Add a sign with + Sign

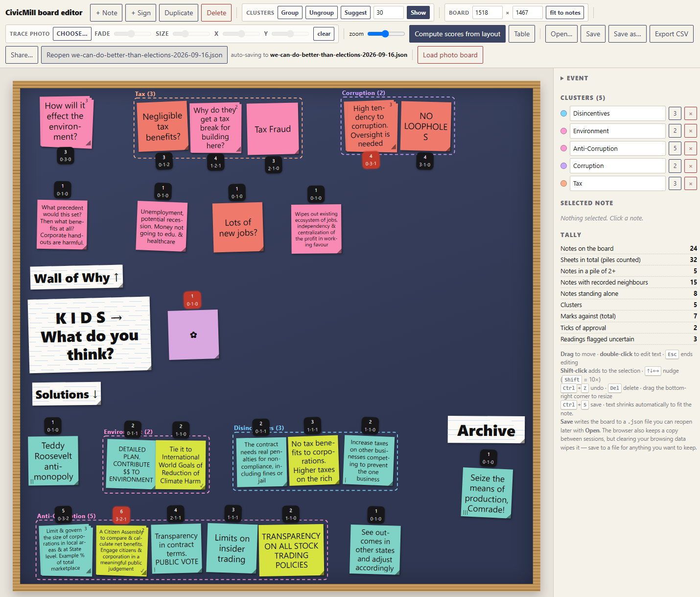(140, 13)
